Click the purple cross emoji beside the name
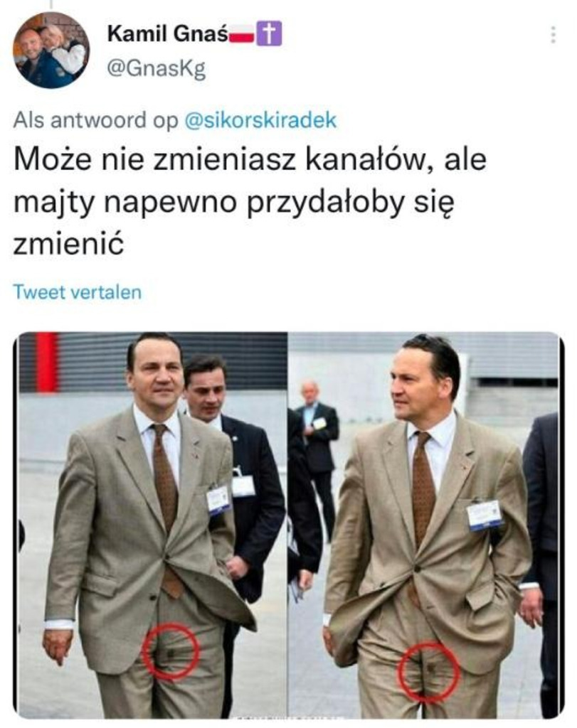The height and width of the screenshot is (728, 577). tap(270, 34)
